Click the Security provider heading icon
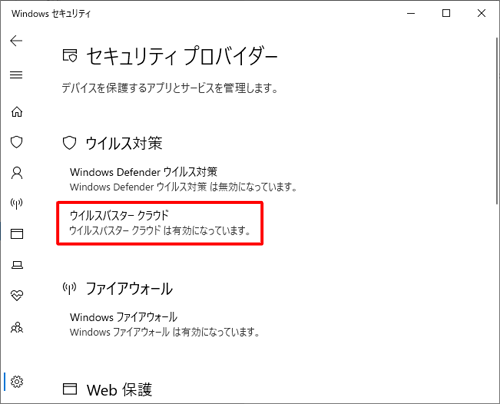This screenshot has width=500, height=404. (70, 56)
